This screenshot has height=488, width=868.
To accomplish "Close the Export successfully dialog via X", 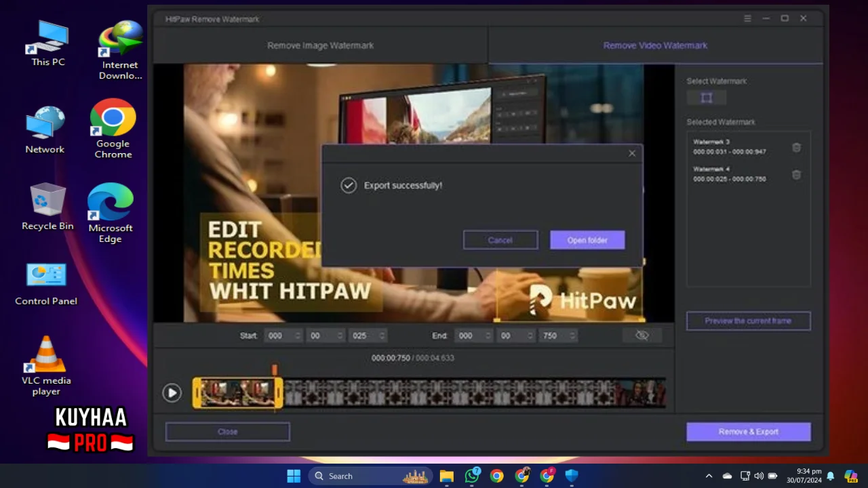I will pos(631,154).
